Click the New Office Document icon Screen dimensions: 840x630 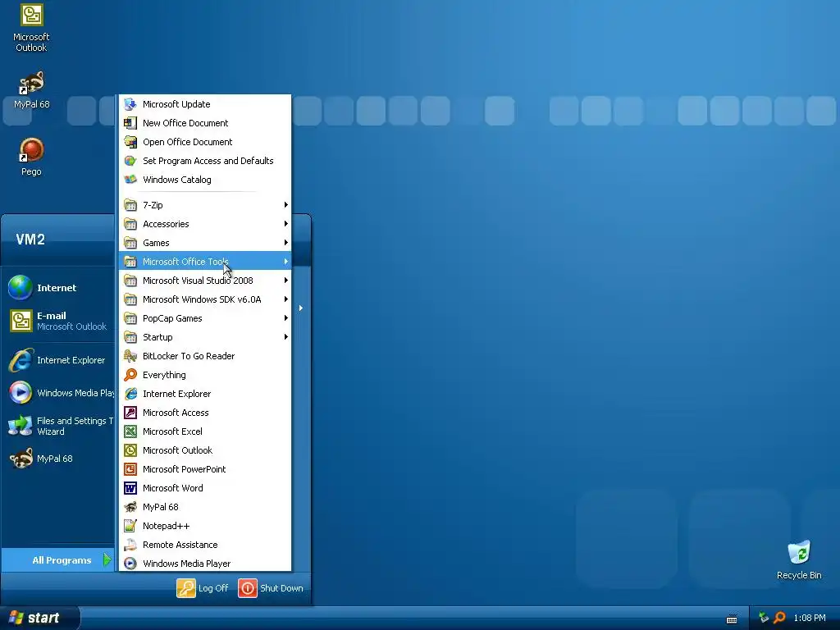pos(130,123)
